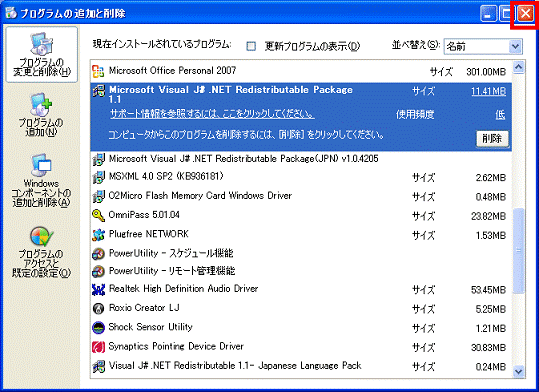Click the 削除 remove button
The width and height of the screenshot is (539, 392).
coord(492,139)
